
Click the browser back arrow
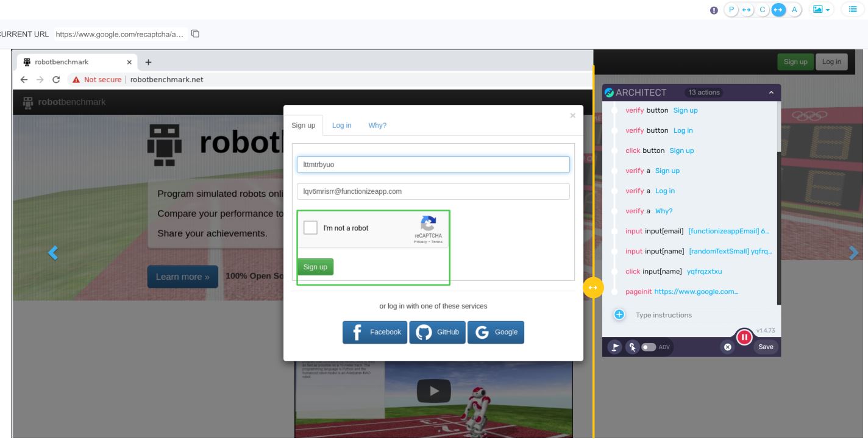[x=24, y=79]
